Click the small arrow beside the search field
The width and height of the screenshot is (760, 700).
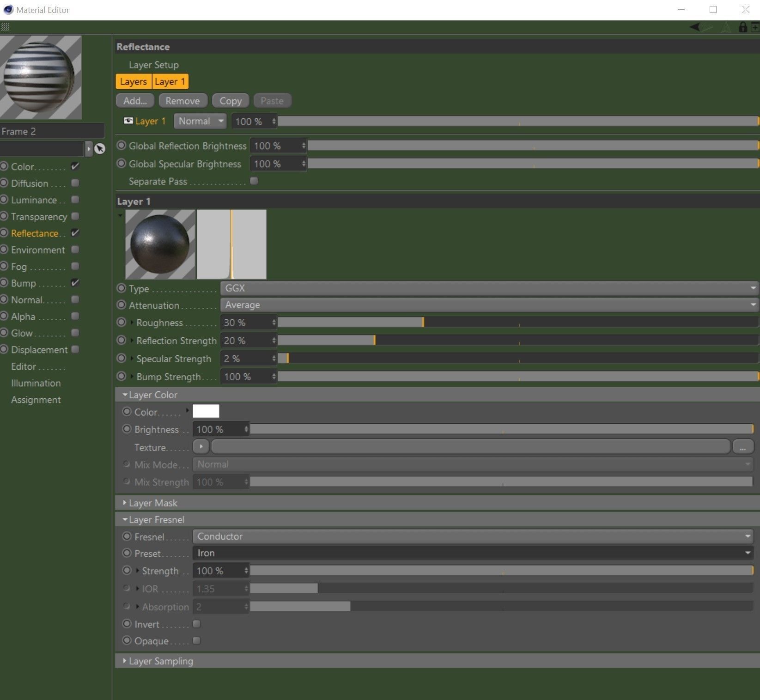coord(89,148)
